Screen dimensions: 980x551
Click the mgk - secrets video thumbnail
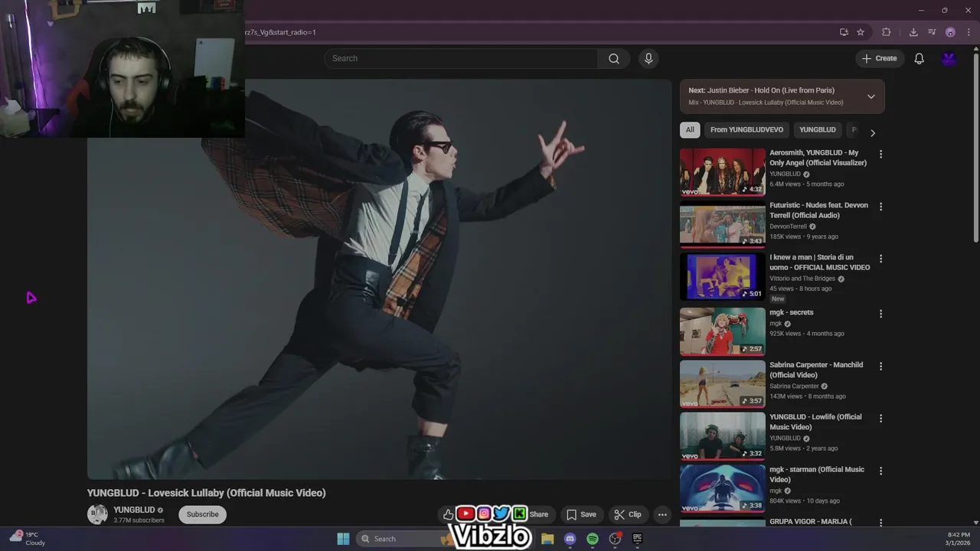(x=723, y=332)
